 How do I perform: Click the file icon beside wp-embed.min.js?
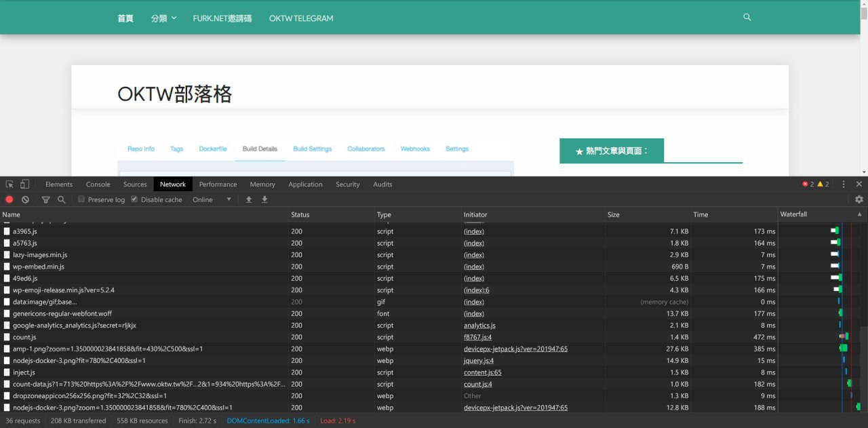[x=7, y=267]
